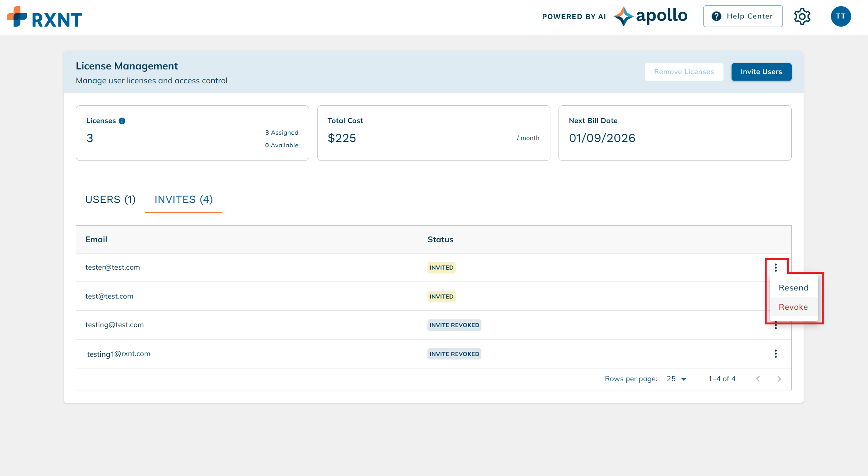The image size is (868, 476).
Task: Select Revoke from the context menu
Action: point(793,307)
